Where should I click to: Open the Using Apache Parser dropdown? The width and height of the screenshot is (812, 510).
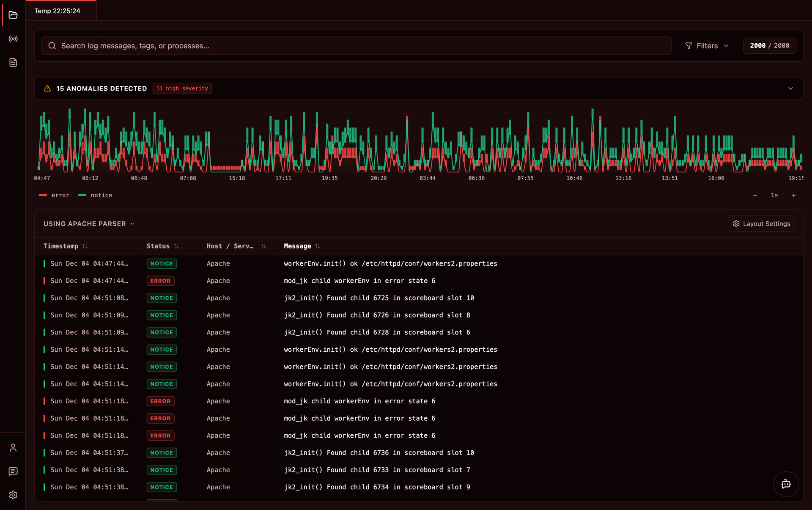(89, 223)
